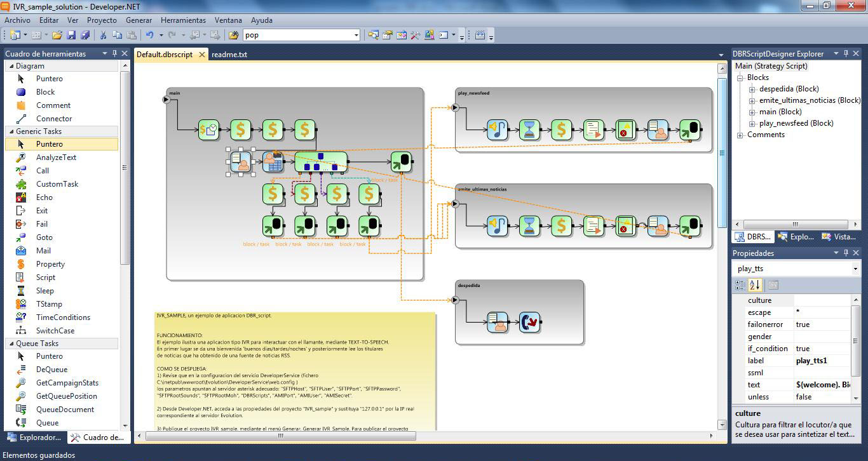Click the Save toolbar icon

(71, 35)
